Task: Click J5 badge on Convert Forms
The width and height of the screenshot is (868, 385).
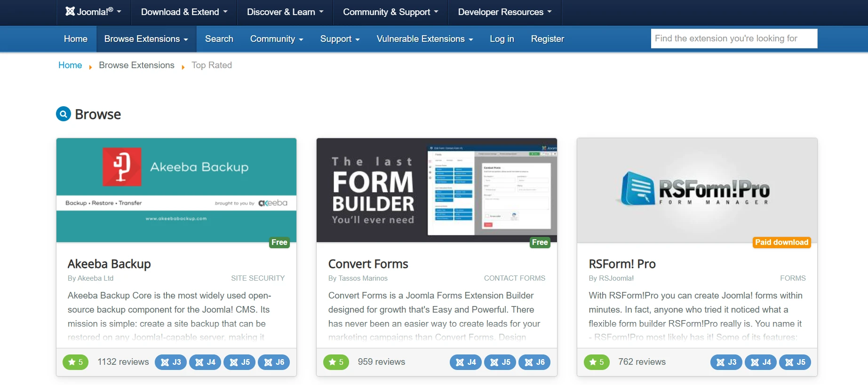Action: pos(500,362)
